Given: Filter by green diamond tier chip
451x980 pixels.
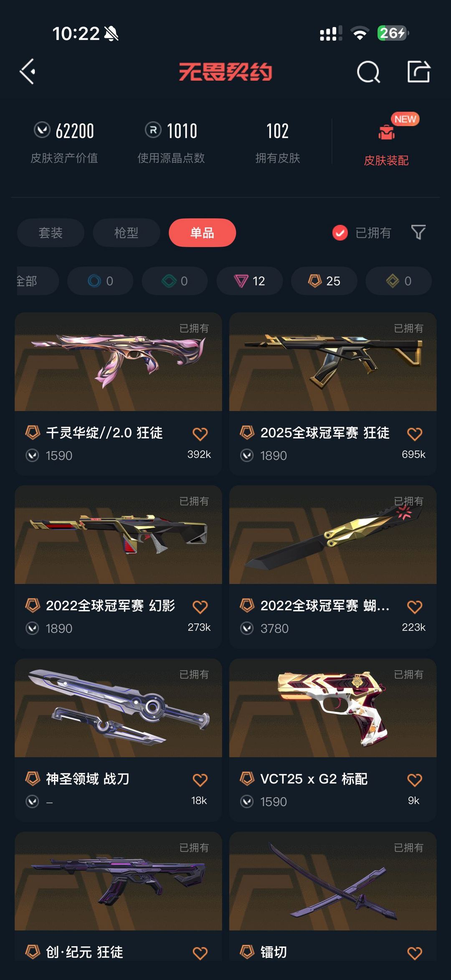Looking at the screenshot, I should click(x=175, y=281).
